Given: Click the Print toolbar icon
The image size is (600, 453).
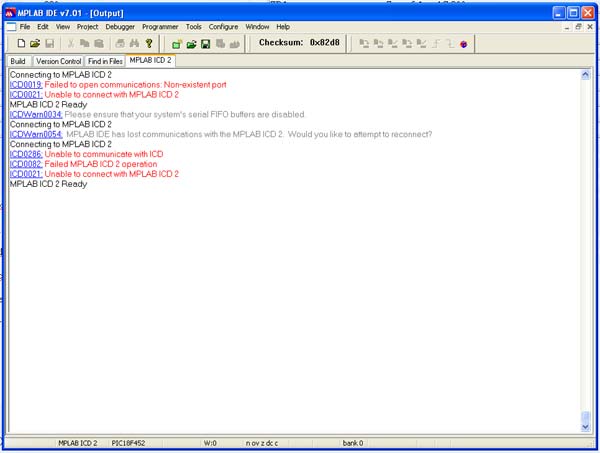Looking at the screenshot, I should [120, 43].
